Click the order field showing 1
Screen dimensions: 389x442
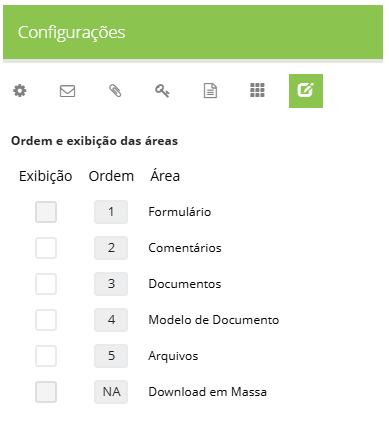[x=111, y=212]
